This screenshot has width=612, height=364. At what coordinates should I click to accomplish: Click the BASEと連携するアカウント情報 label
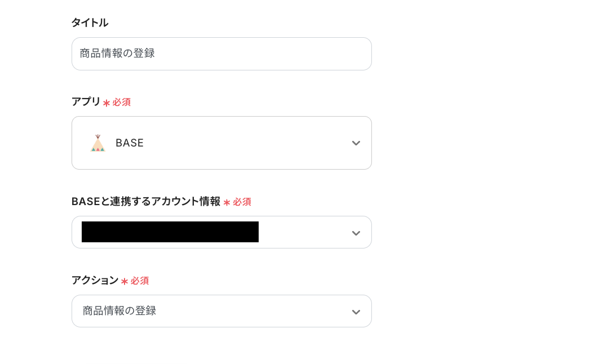point(146,202)
